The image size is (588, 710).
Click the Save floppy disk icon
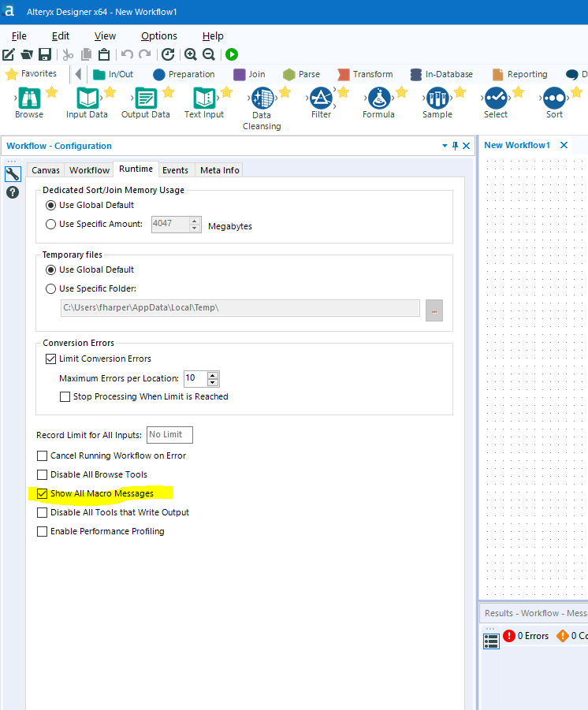pyautogui.click(x=45, y=54)
